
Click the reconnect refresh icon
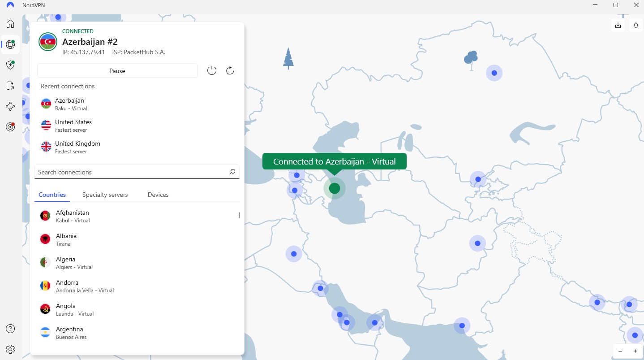[230, 70]
